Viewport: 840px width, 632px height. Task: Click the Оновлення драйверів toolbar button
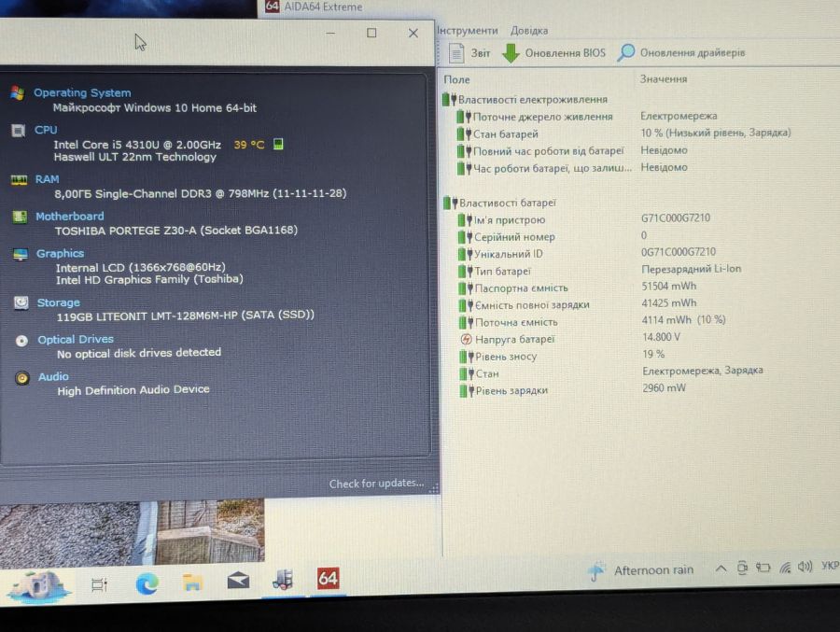pyautogui.click(x=681, y=52)
